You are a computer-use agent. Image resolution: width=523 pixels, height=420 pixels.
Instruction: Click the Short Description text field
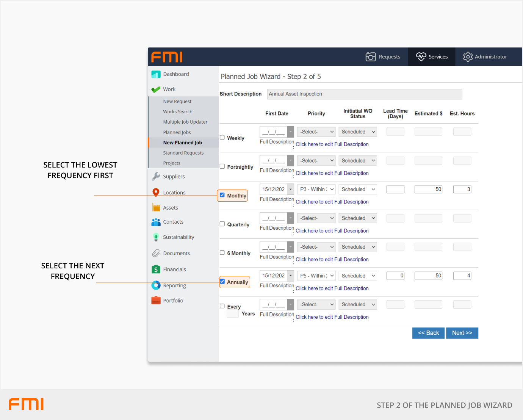tap(364, 94)
